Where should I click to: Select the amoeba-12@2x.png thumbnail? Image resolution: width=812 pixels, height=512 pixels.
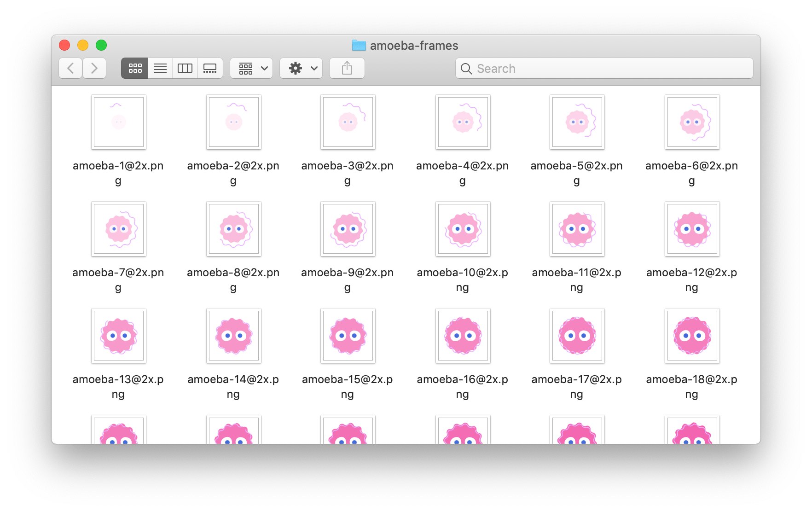pyautogui.click(x=692, y=229)
